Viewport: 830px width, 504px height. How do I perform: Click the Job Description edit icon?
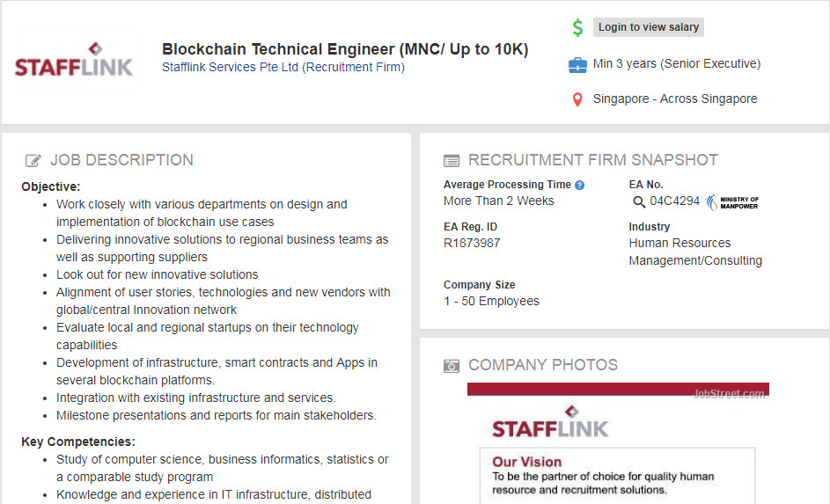(33, 160)
